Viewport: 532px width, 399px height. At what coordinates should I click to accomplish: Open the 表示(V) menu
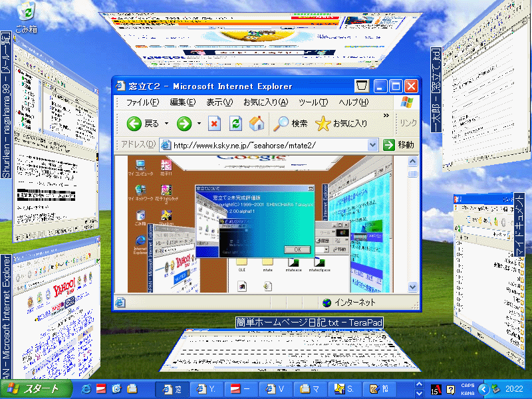click(x=219, y=102)
